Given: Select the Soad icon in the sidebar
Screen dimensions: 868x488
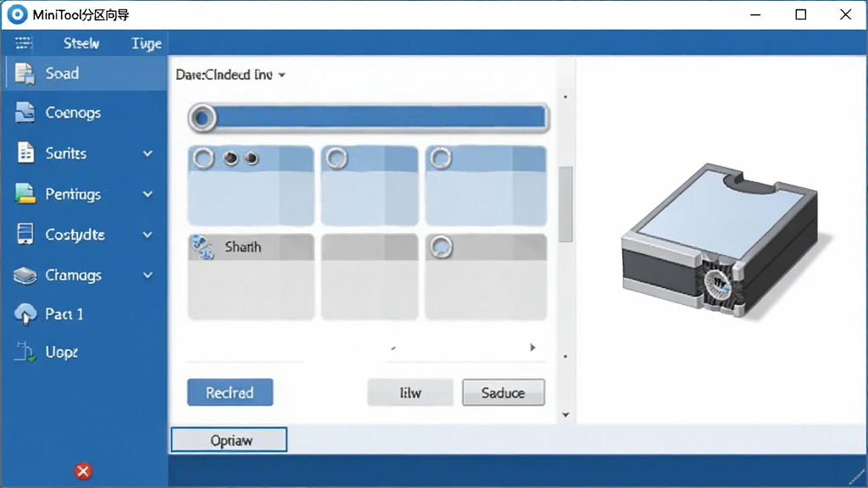Looking at the screenshot, I should pos(25,74).
